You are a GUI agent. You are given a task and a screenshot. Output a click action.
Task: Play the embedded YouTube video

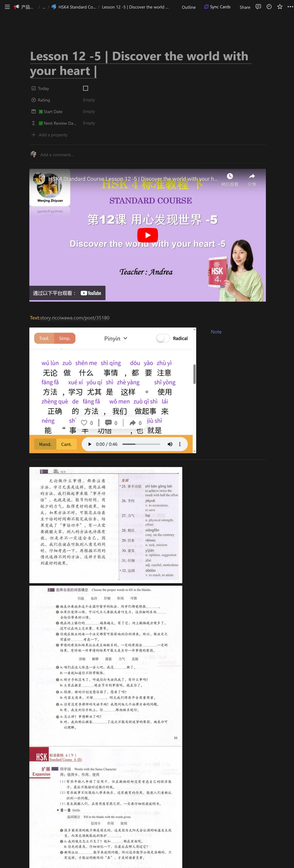pos(147,235)
